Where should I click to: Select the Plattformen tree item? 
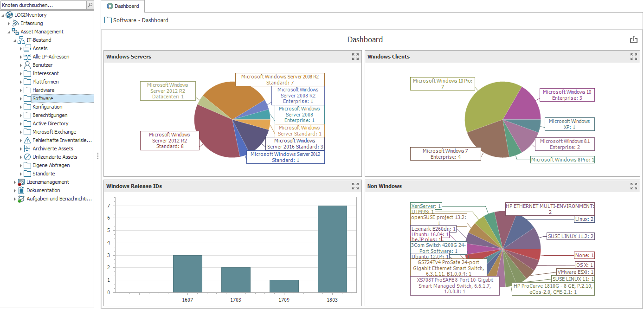[x=45, y=82]
